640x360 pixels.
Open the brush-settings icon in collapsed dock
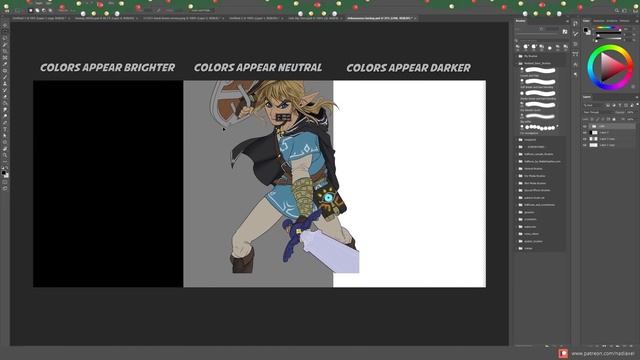[575, 34]
